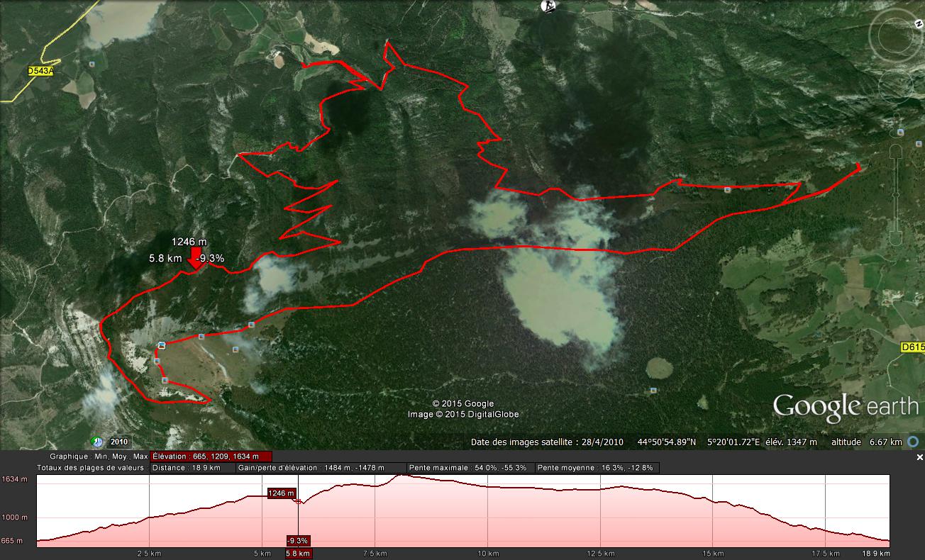Click the latitude 44°50'54.89"N readout
The height and width of the screenshot is (560, 925).
tap(667, 442)
